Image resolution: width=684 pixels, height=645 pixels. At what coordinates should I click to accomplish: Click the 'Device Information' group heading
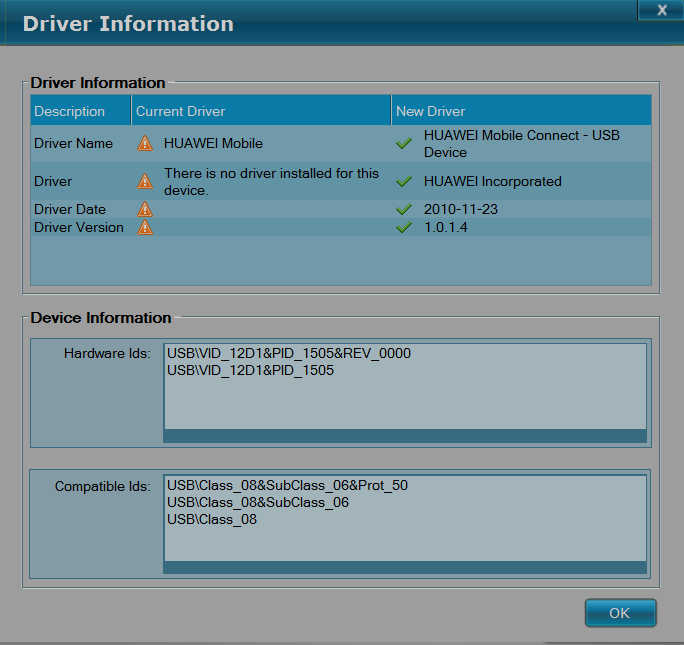[x=101, y=317]
